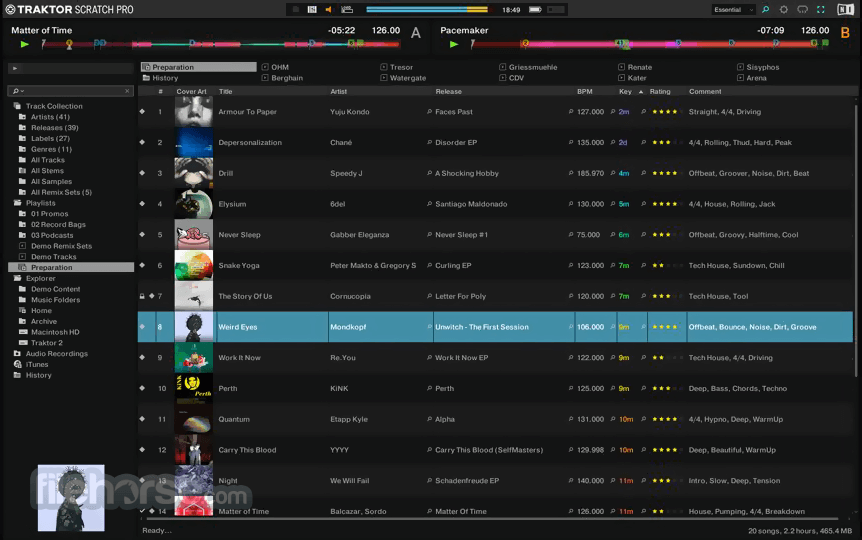Select the Demo Tracks playlist
This screenshot has height=540, width=862.
(x=48, y=257)
